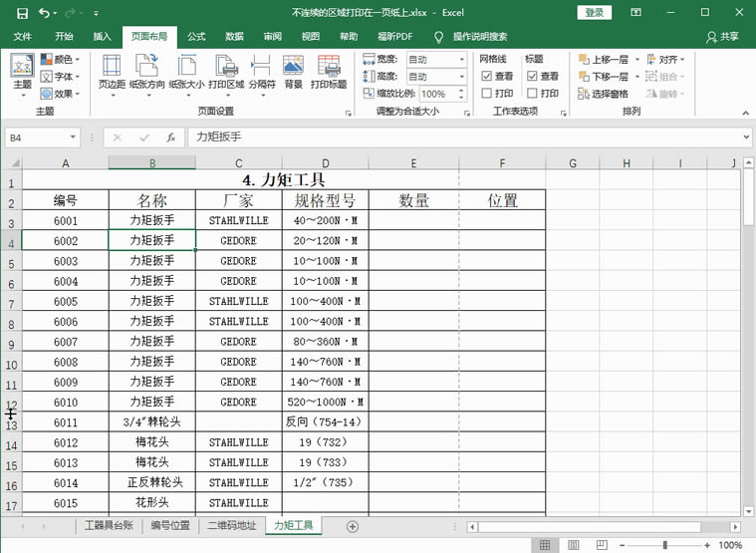Open Sheet Options dialog launcher

563,113
